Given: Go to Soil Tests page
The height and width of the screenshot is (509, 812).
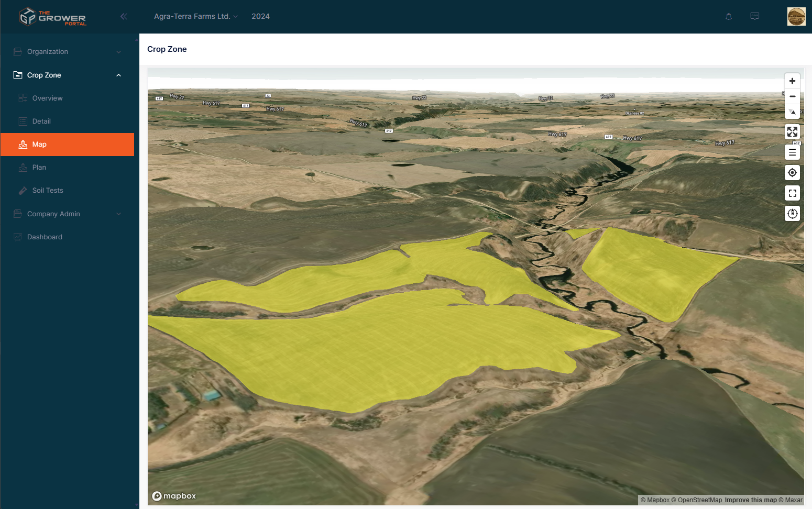Looking at the screenshot, I should click(x=48, y=191).
